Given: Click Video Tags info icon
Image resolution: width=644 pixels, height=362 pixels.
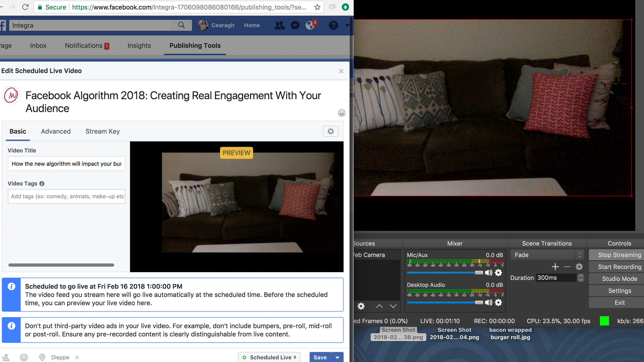Looking at the screenshot, I should click(42, 184).
